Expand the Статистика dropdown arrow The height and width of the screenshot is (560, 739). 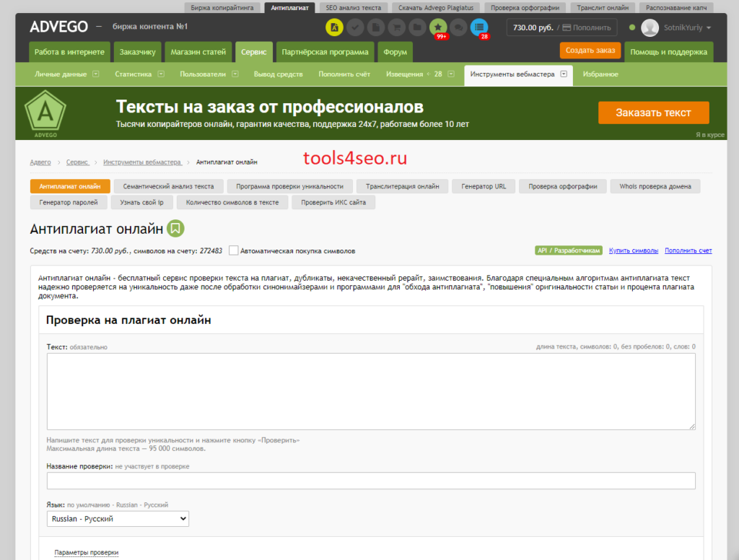coord(161,74)
